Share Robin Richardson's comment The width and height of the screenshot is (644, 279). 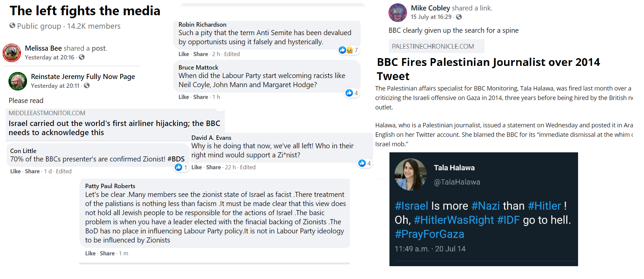[x=200, y=54]
